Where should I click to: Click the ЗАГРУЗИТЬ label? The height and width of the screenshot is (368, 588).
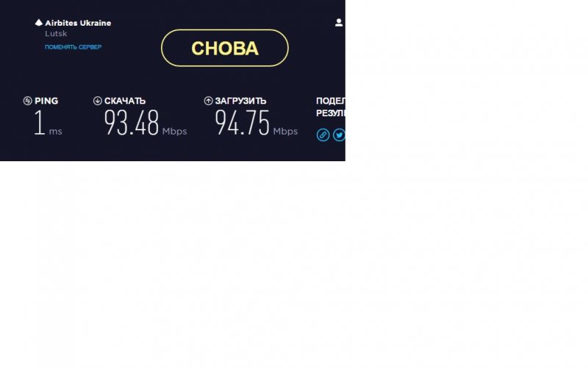click(241, 101)
